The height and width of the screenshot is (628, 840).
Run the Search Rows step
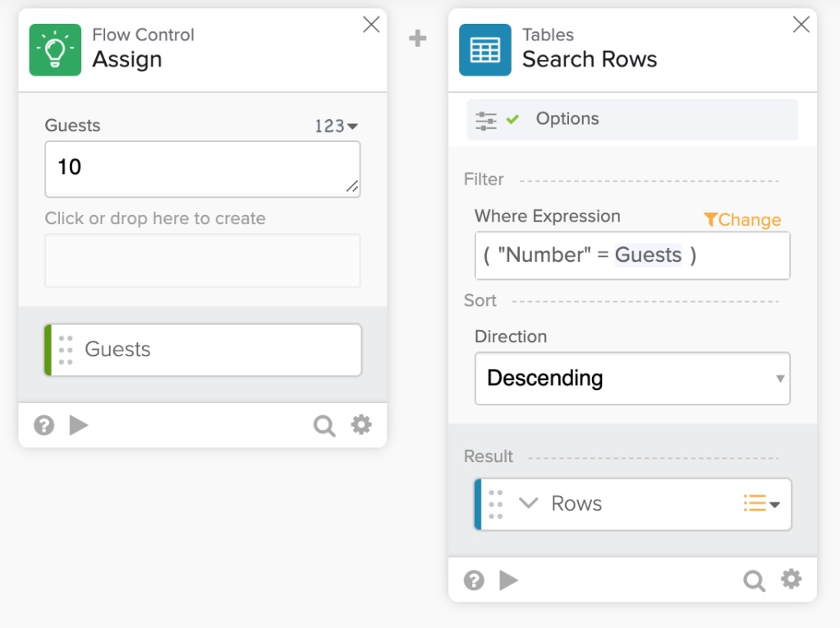click(x=509, y=580)
